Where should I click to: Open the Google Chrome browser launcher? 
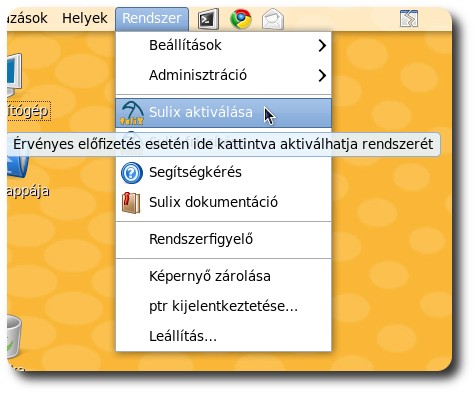pyautogui.click(x=241, y=19)
